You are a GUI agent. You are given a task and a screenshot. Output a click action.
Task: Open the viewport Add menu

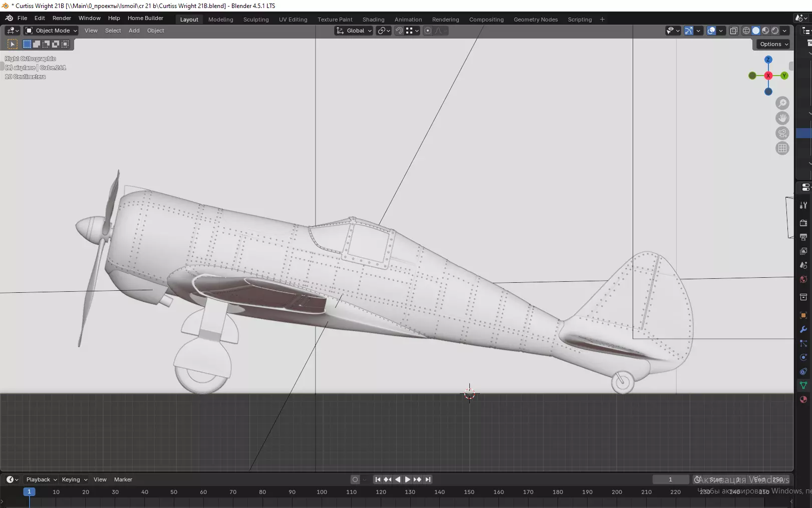[x=134, y=31]
